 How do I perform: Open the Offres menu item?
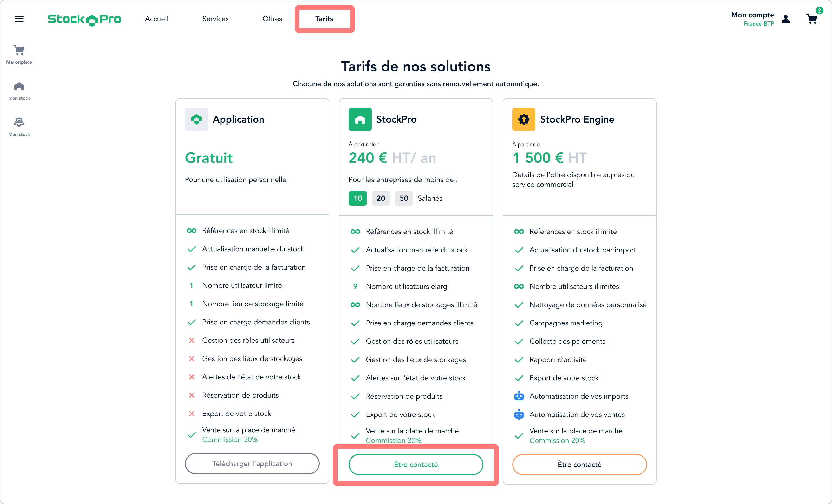click(x=272, y=19)
